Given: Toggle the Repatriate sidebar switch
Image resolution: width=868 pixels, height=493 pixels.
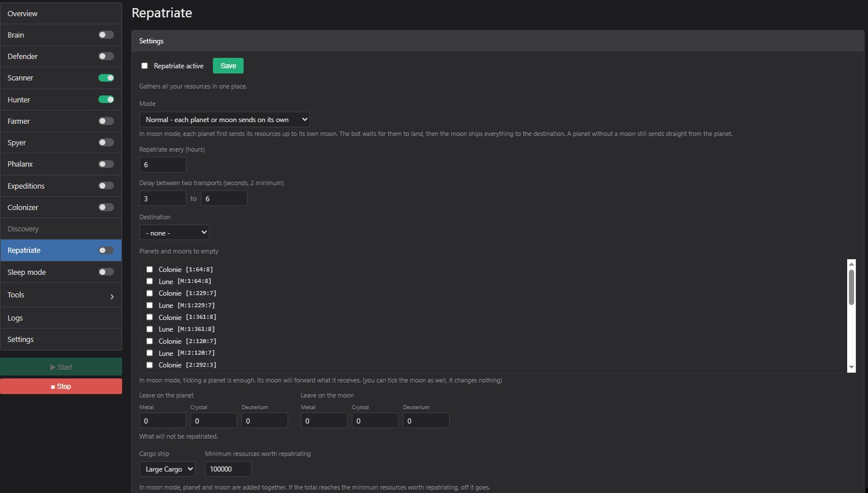Looking at the screenshot, I should pos(106,251).
